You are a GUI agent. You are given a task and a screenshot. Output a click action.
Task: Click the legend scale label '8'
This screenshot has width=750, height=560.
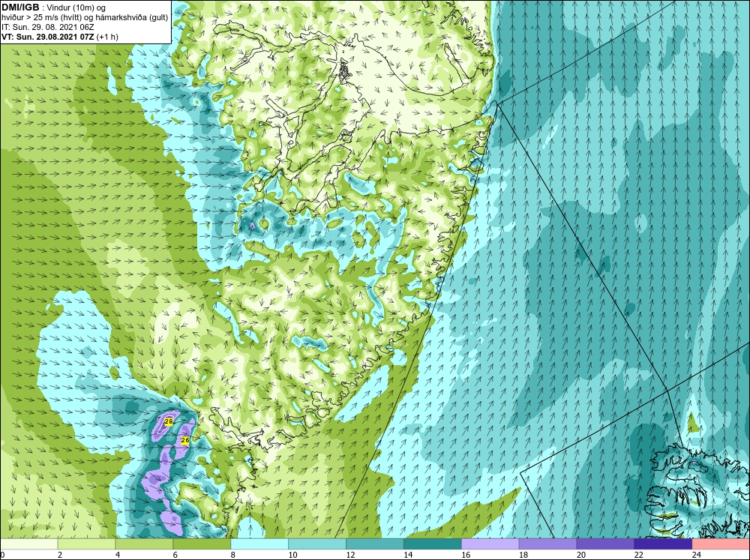click(x=233, y=555)
